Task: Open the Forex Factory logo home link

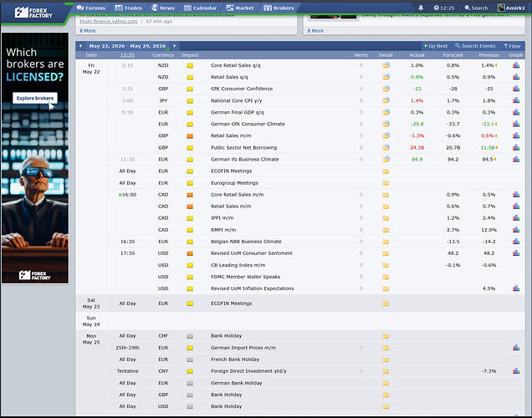Action: pyautogui.click(x=33, y=13)
